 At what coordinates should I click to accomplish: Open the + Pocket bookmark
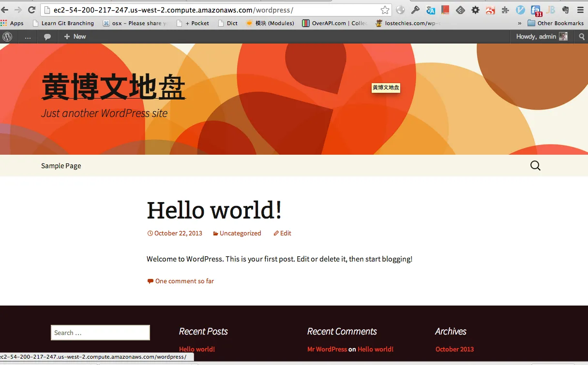coord(193,23)
